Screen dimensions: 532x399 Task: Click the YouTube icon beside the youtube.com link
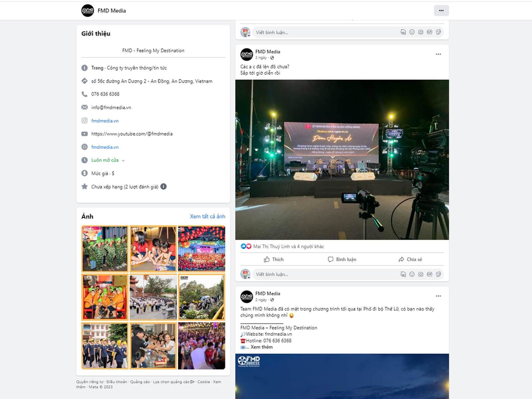[84, 134]
